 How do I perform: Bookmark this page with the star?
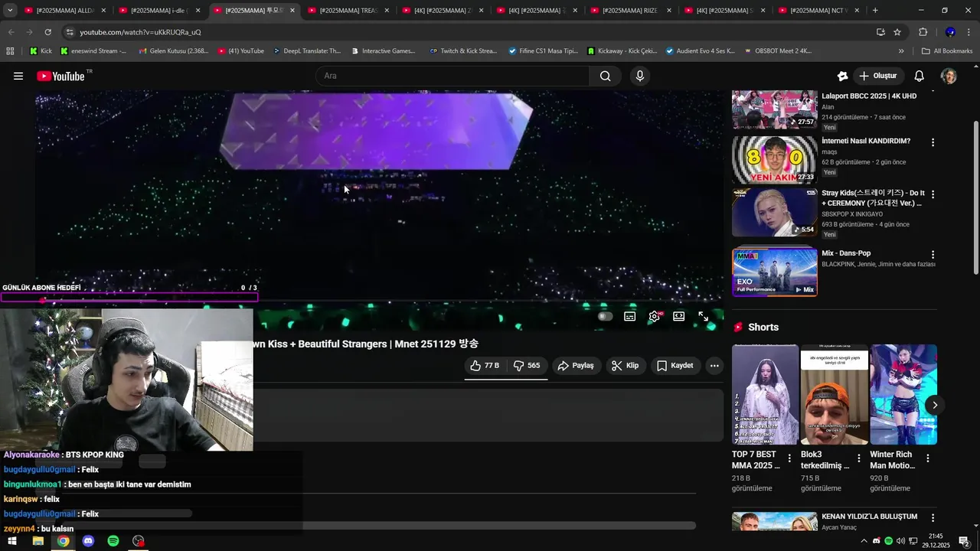tap(897, 32)
